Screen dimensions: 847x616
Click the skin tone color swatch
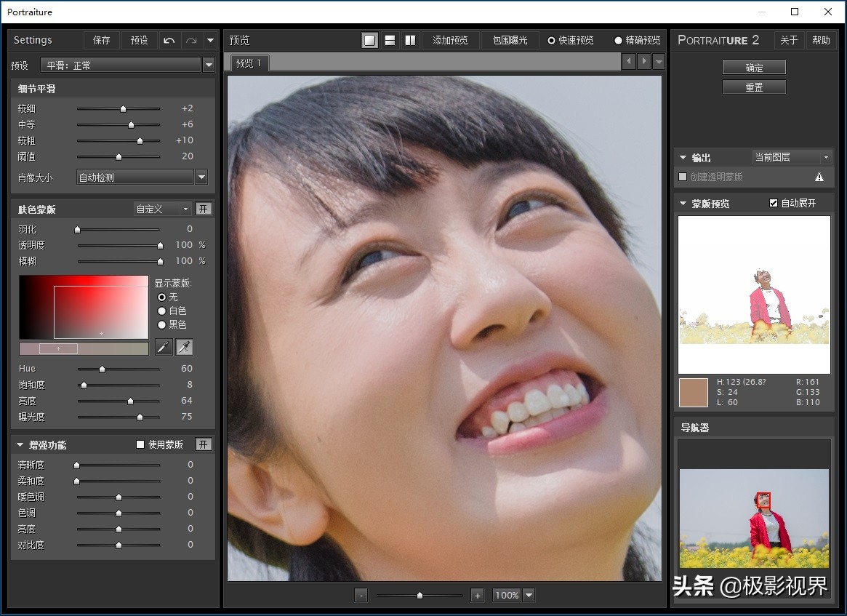(693, 392)
